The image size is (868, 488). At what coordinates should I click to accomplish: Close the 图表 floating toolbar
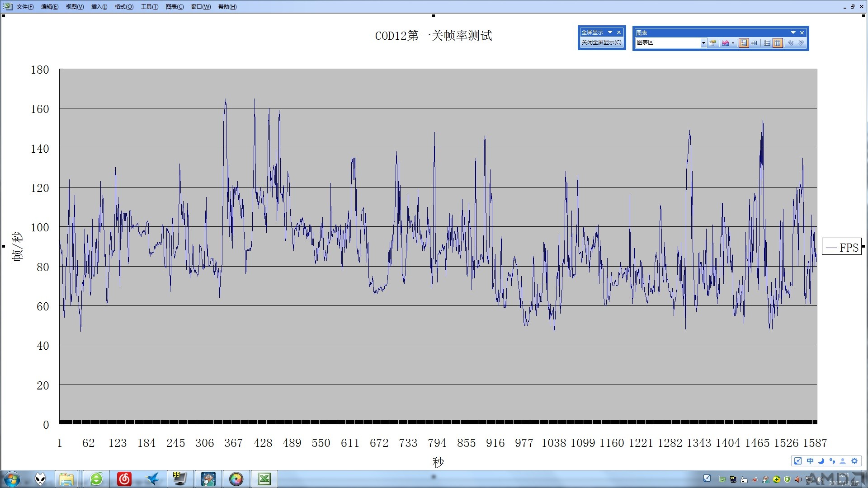pyautogui.click(x=802, y=33)
